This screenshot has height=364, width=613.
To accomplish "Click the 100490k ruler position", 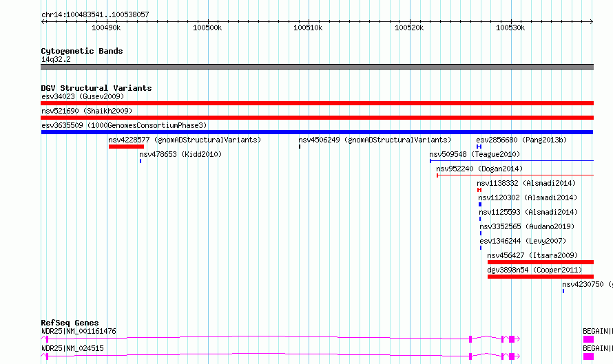I will pyautogui.click(x=106, y=28).
